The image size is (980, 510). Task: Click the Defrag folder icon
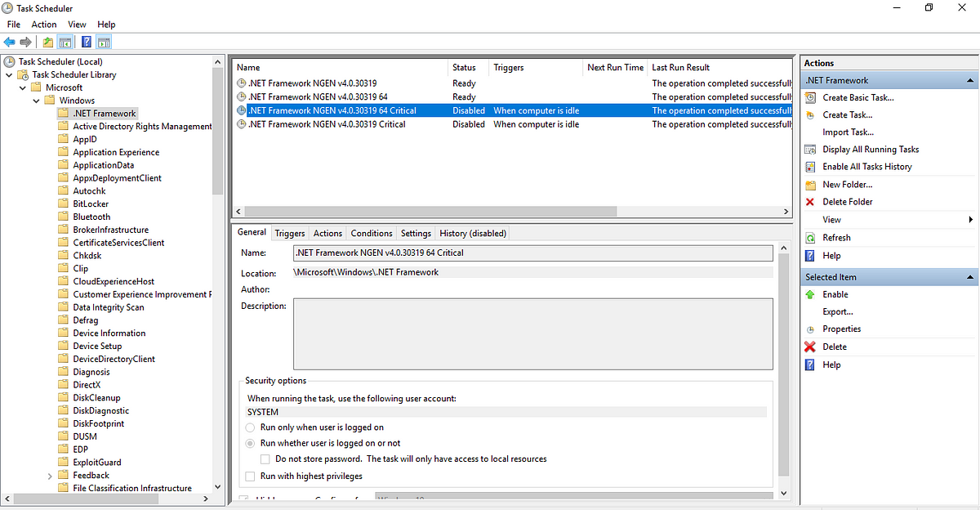click(x=64, y=320)
